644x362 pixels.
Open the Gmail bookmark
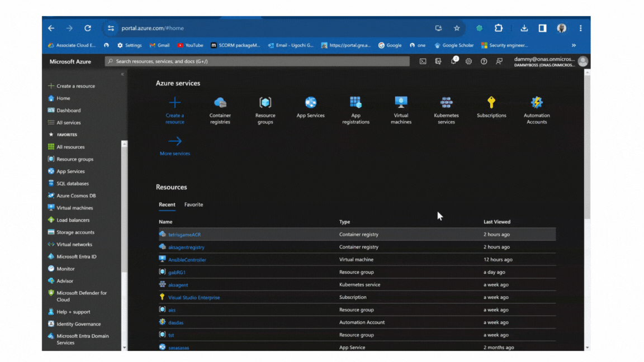159,45
